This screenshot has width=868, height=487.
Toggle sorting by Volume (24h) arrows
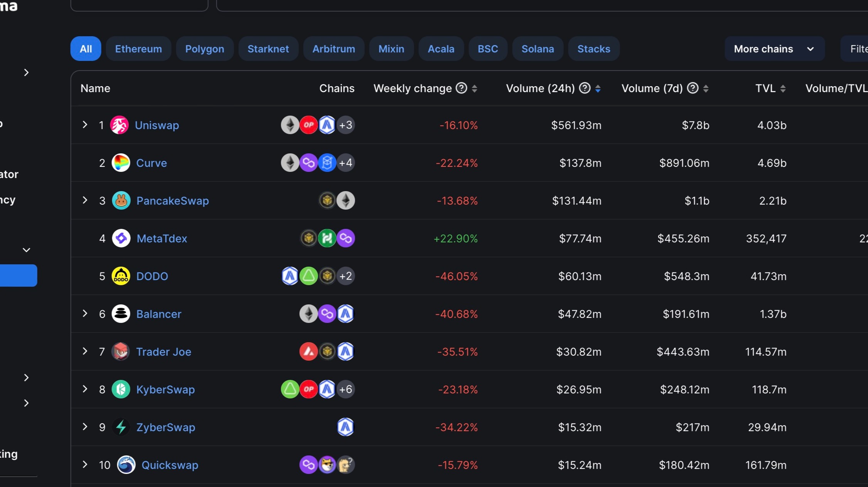click(x=598, y=89)
